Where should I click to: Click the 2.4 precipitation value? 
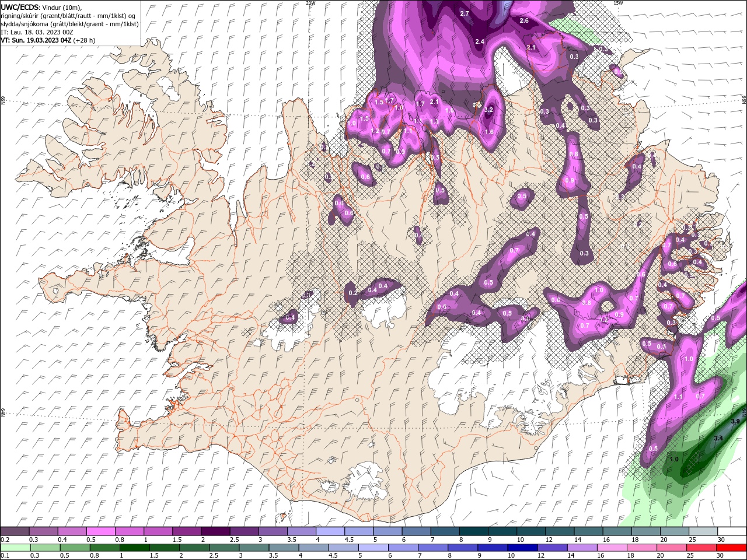(480, 41)
